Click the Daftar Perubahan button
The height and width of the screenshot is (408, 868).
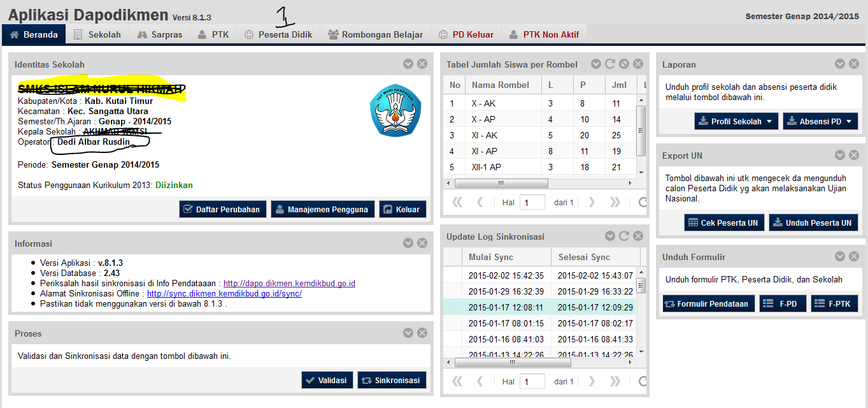point(223,209)
